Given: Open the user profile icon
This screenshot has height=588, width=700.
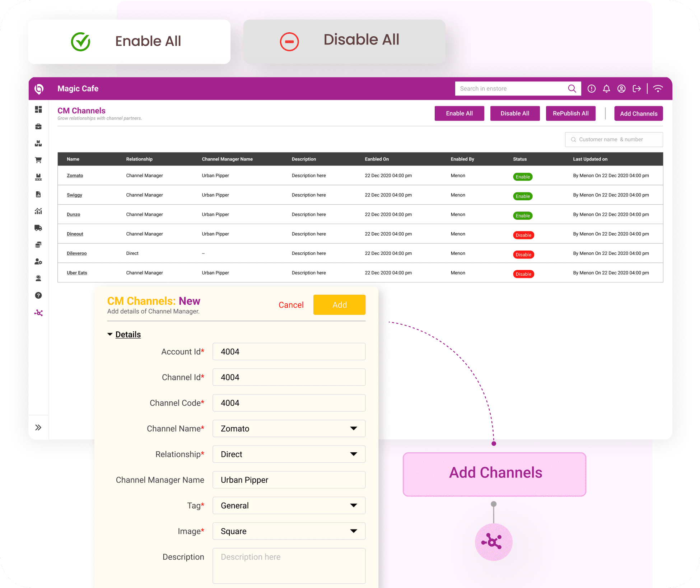Looking at the screenshot, I should point(621,89).
